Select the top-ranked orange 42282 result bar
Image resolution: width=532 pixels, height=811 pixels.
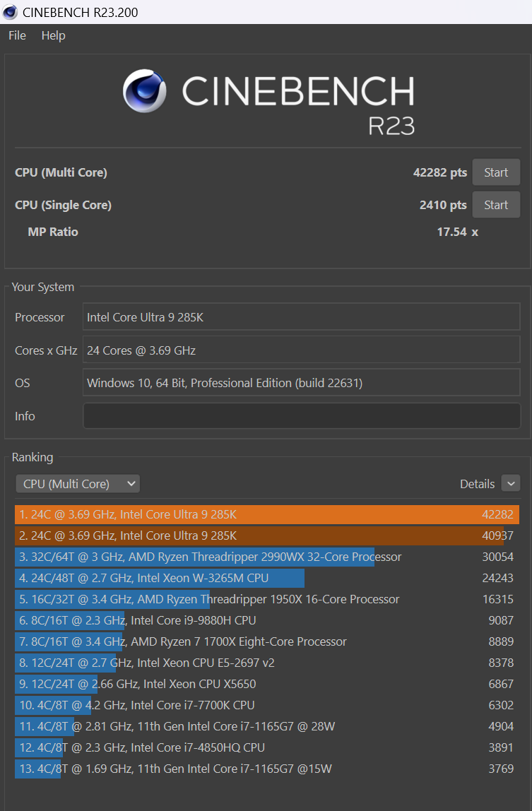point(266,514)
